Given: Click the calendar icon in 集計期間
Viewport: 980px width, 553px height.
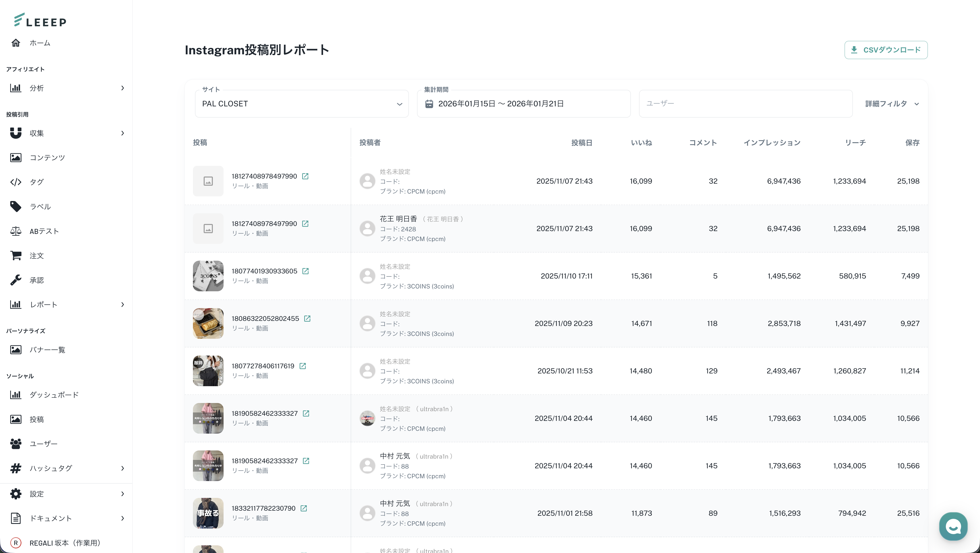Looking at the screenshot, I should coord(429,104).
